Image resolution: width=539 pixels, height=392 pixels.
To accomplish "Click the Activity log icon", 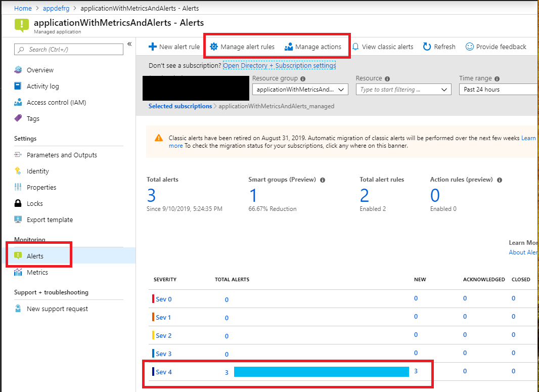I will click(x=18, y=86).
